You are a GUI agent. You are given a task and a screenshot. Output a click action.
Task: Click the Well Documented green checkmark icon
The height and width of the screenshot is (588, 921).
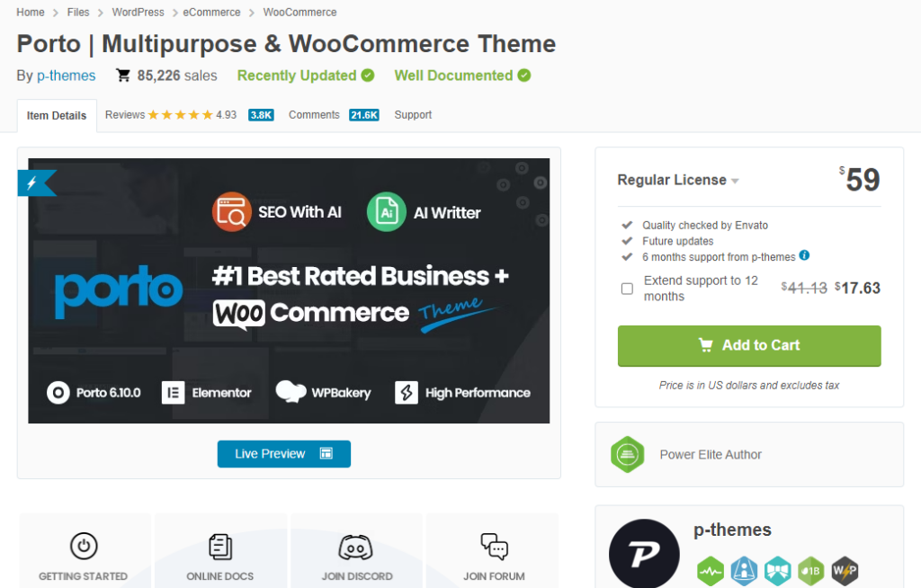point(524,76)
